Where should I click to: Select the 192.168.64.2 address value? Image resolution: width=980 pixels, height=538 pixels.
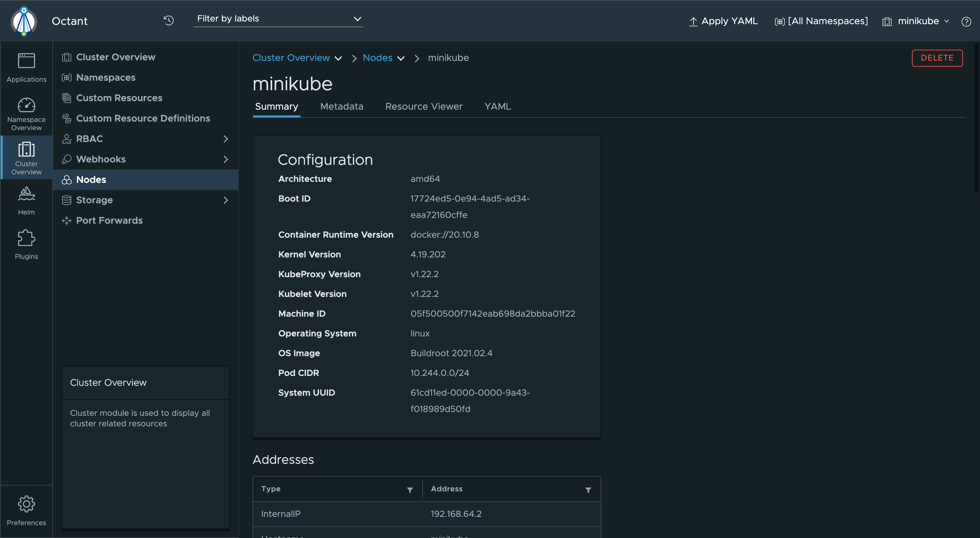coord(456,514)
